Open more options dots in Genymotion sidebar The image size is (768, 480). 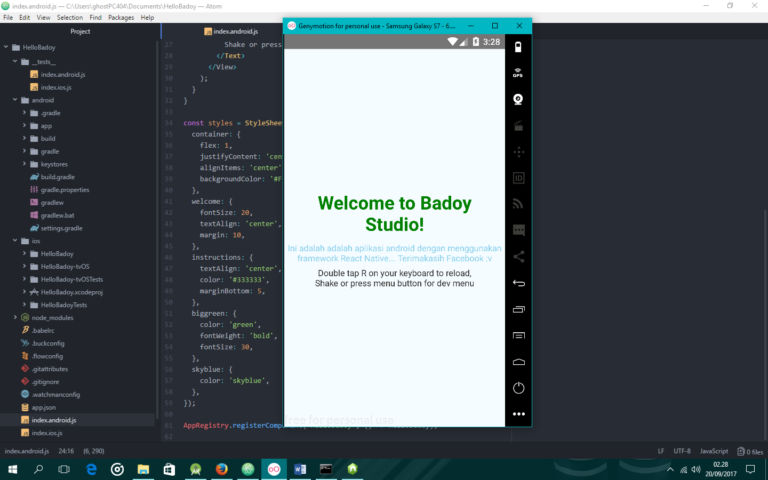(x=518, y=413)
